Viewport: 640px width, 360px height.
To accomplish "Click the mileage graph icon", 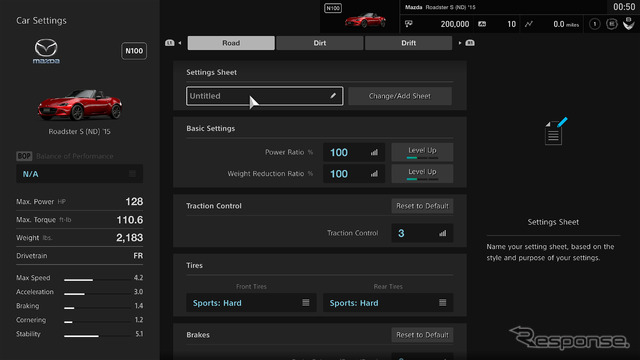I will point(529,24).
